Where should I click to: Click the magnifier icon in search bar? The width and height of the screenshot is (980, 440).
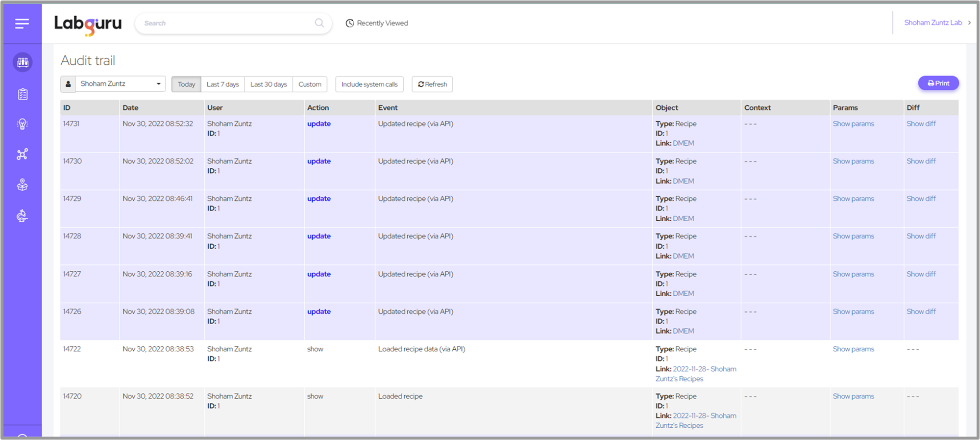(x=319, y=23)
